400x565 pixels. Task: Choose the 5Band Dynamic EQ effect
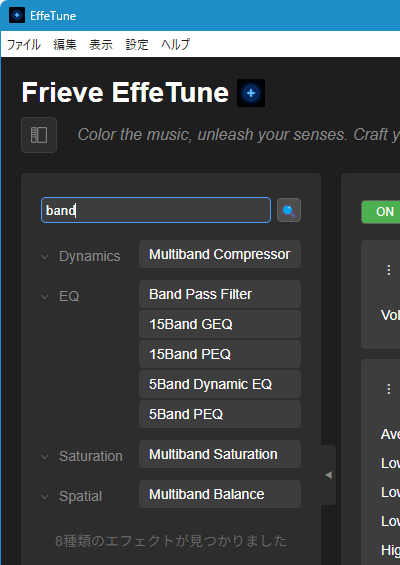220,384
